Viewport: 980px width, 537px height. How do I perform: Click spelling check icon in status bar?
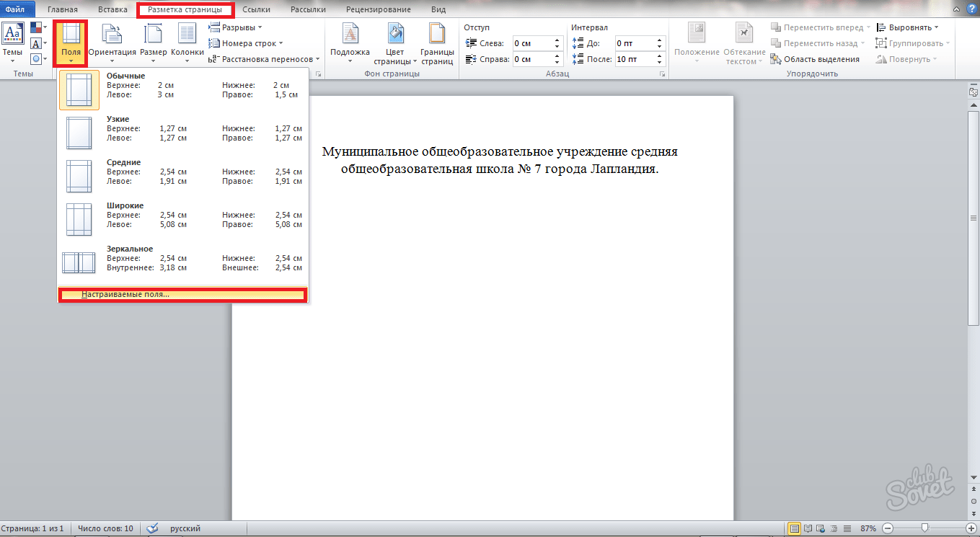[152, 528]
